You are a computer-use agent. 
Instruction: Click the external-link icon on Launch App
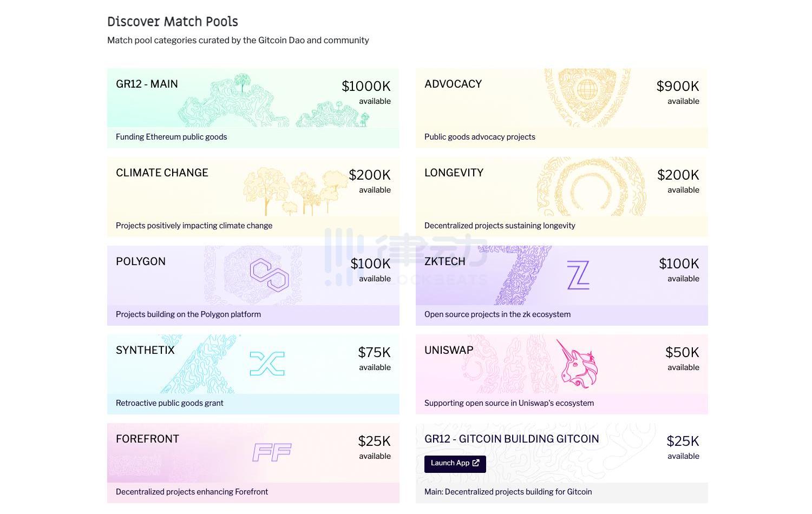coord(476,463)
